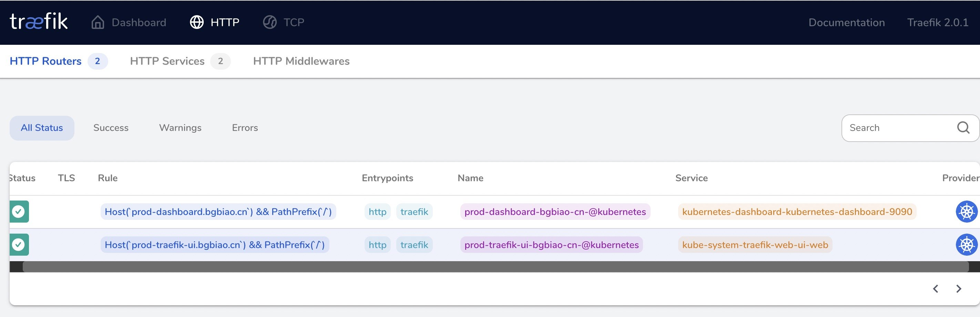Click the Traefik 2.0.1 version link
Viewport: 980px width, 317px height.
click(938, 22)
